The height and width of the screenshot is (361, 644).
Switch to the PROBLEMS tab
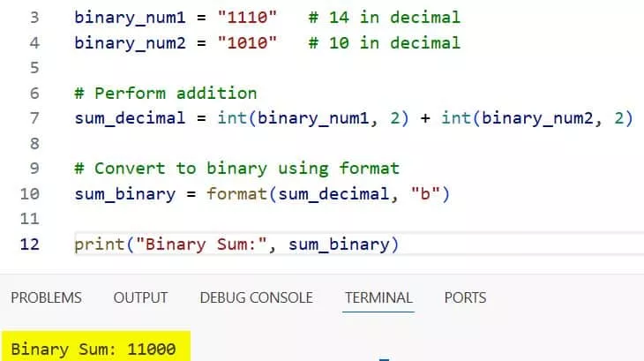coord(46,297)
